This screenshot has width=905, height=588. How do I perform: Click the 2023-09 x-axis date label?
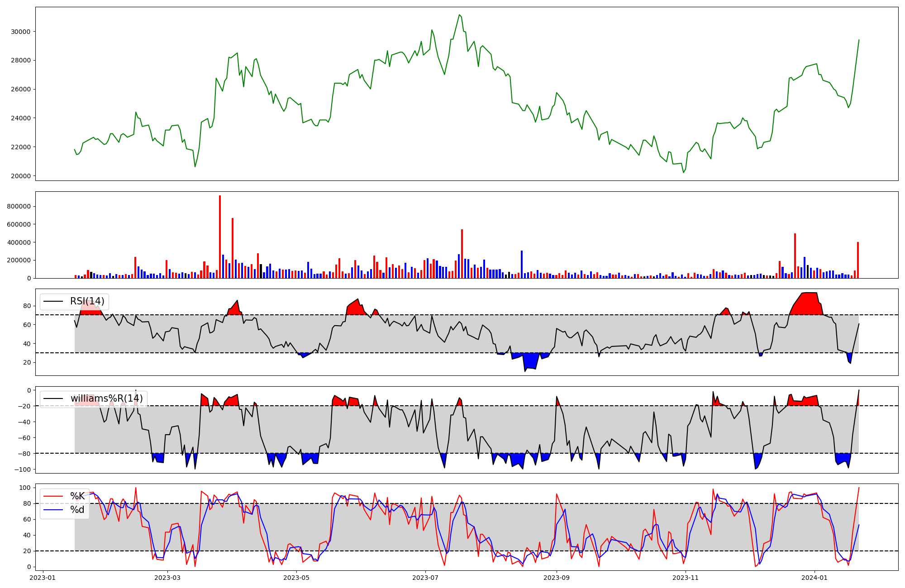pos(557,577)
